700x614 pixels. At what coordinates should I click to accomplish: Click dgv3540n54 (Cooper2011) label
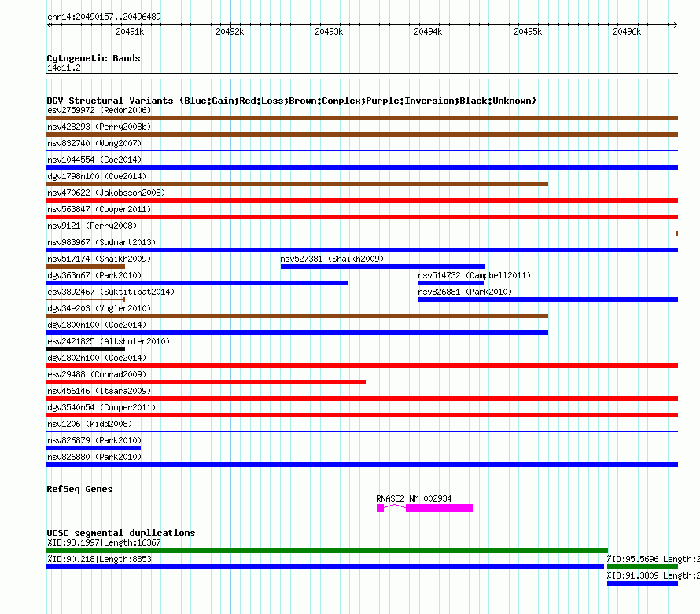point(101,407)
